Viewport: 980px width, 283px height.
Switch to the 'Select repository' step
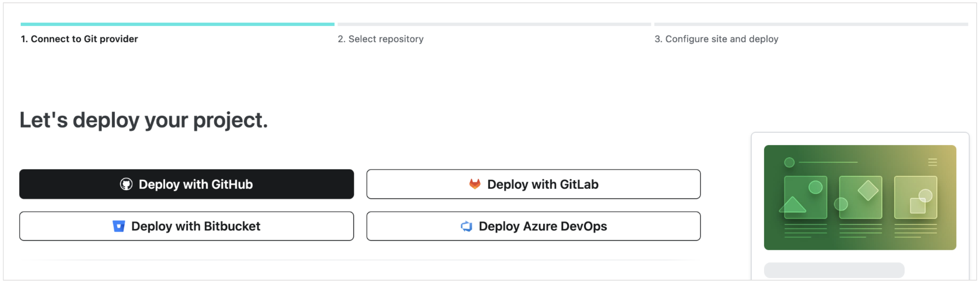coord(380,39)
